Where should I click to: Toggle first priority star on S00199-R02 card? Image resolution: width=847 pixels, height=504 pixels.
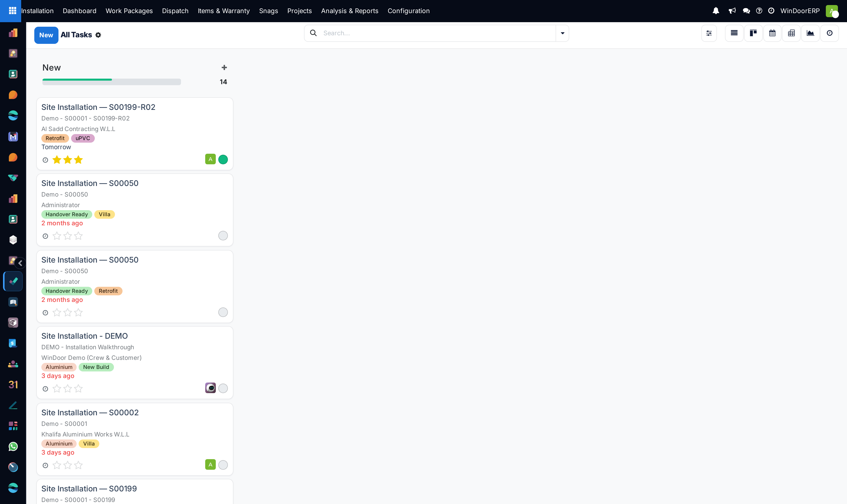[x=57, y=160]
